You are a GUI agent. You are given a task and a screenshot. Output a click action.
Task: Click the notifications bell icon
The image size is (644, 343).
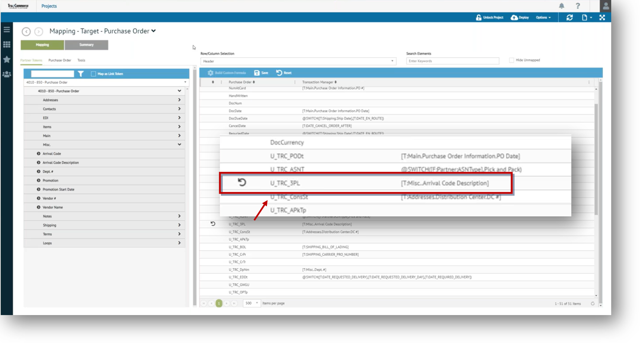point(561,6)
